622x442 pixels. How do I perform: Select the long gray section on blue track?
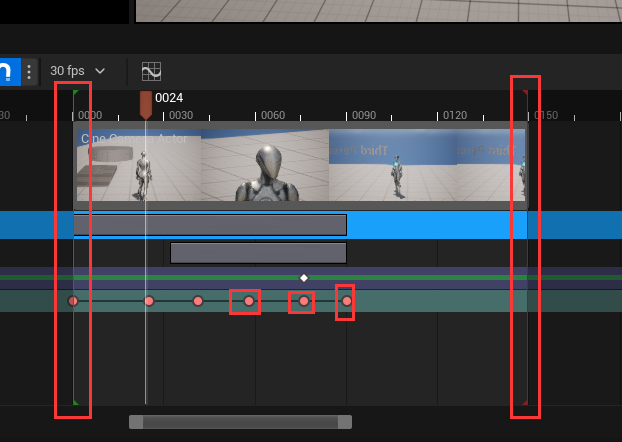coord(210,224)
